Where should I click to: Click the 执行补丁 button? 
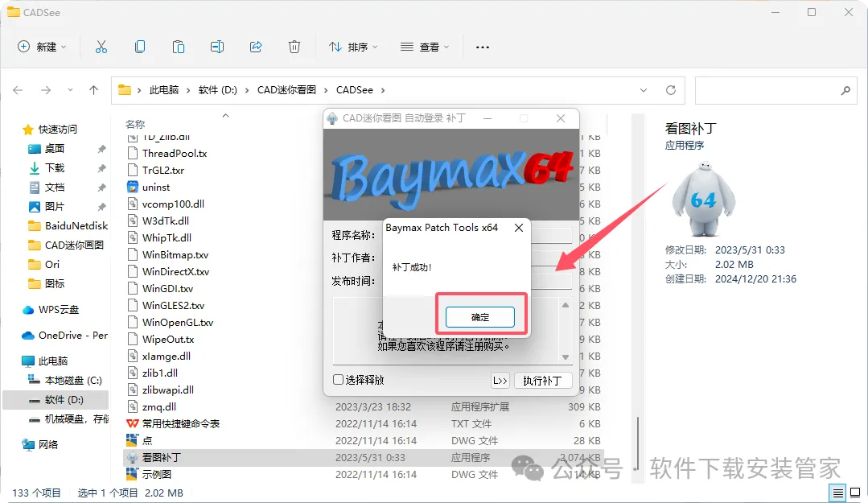click(x=542, y=381)
